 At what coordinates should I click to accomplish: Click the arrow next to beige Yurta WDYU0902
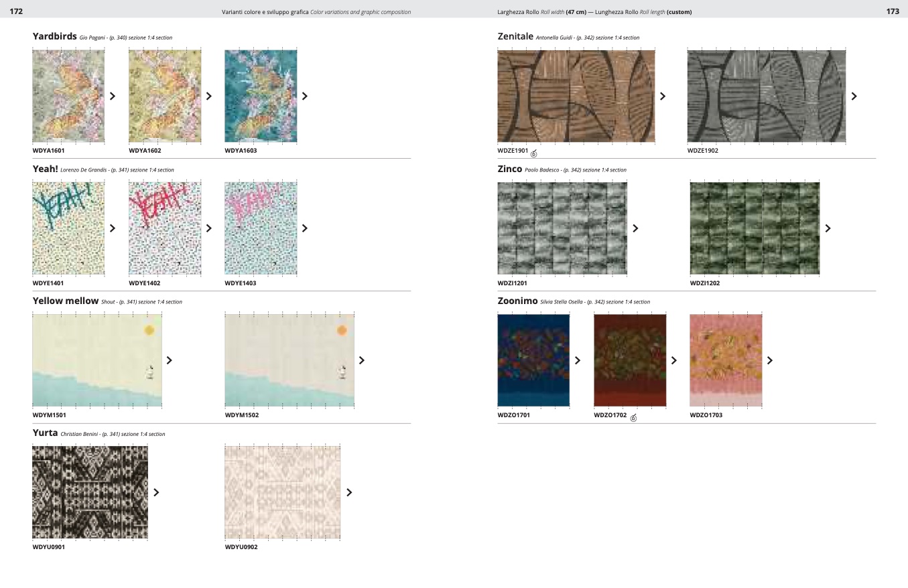pyautogui.click(x=349, y=492)
